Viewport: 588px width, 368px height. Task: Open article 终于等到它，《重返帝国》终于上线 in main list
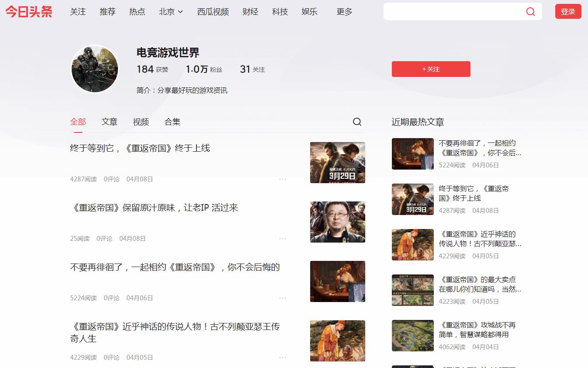coord(140,148)
